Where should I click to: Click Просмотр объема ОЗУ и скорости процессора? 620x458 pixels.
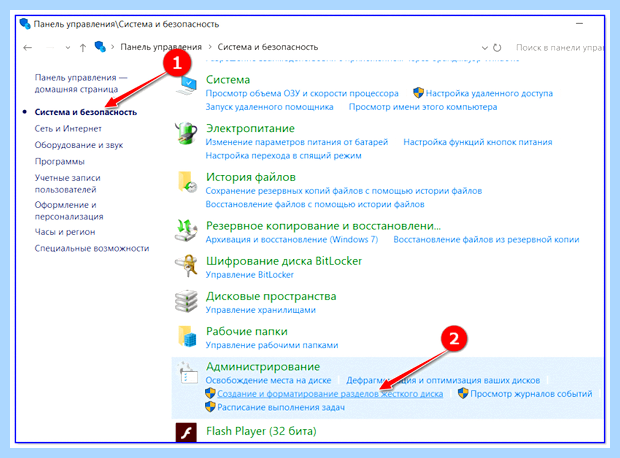302,93
